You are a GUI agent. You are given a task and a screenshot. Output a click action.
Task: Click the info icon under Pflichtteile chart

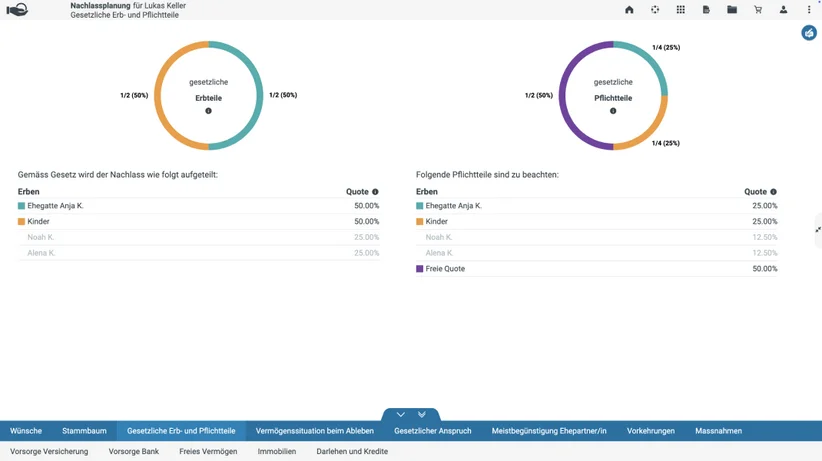click(613, 111)
